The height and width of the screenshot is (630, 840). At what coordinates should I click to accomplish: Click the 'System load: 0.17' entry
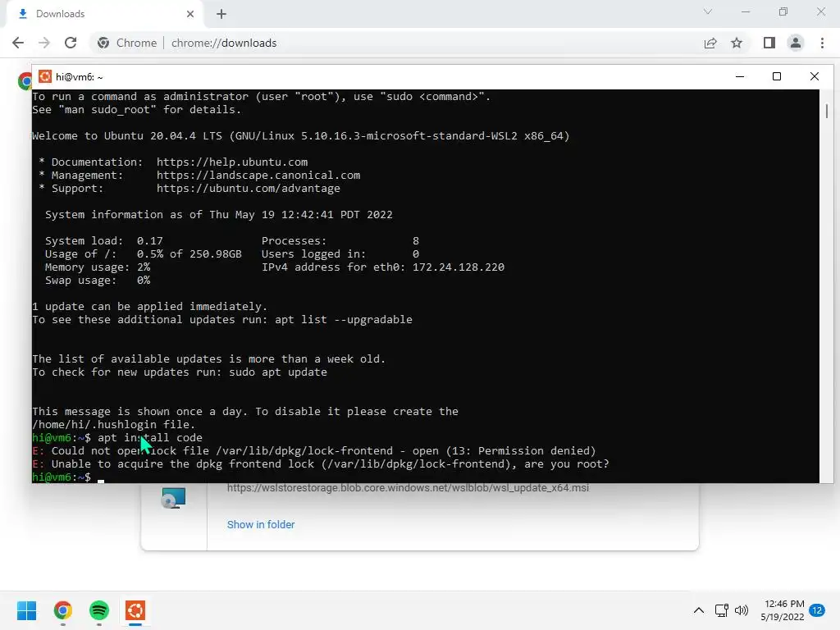[x=104, y=240]
